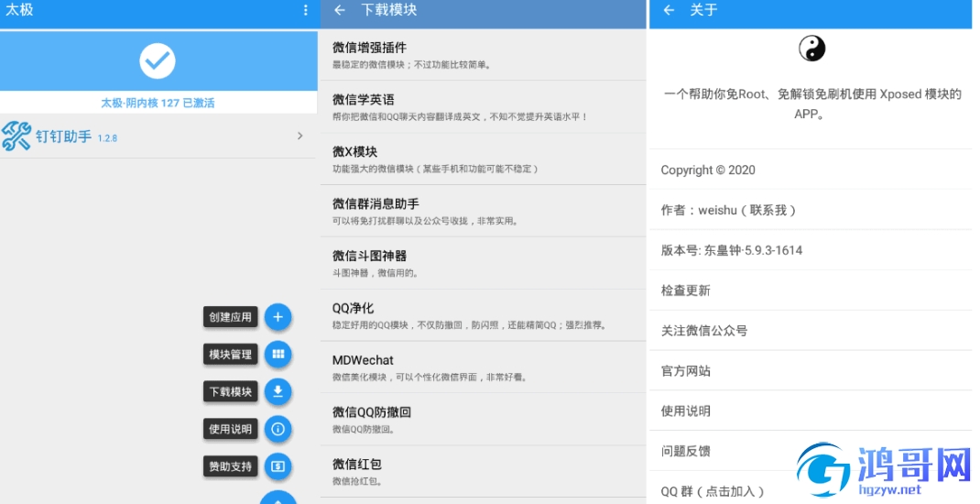Tap the download arrow 下载模块 floating icon

point(278,391)
